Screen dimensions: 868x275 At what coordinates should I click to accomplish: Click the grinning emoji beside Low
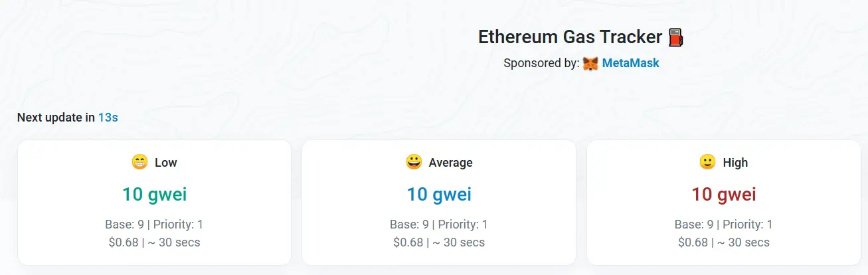click(139, 162)
